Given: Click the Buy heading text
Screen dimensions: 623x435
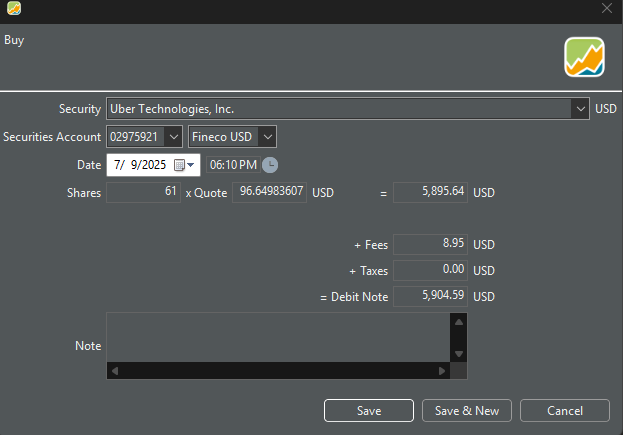Looking at the screenshot, I should (14, 40).
